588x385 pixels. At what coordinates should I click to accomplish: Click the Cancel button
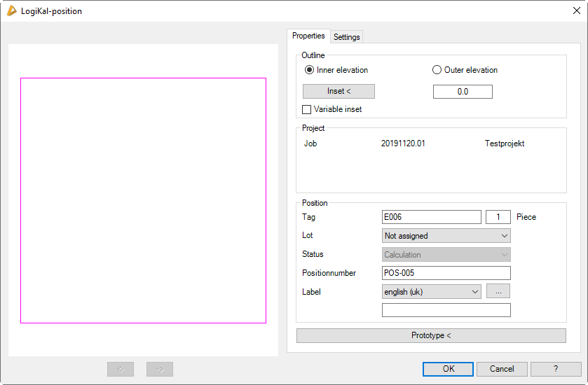[x=502, y=369]
